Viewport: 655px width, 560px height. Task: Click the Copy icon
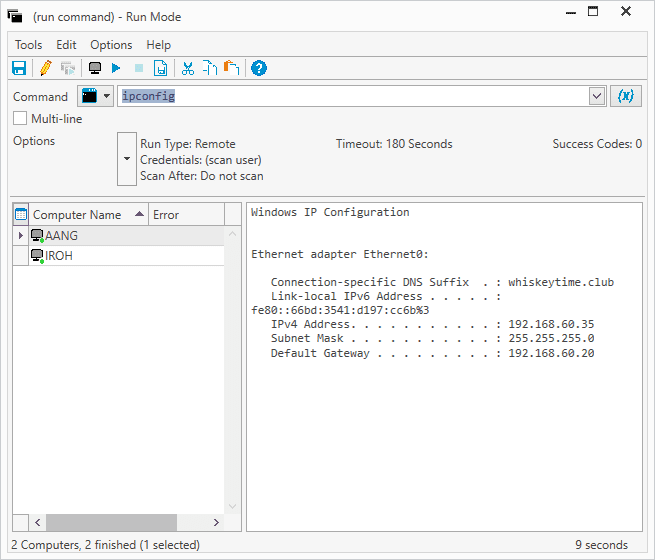(x=210, y=68)
